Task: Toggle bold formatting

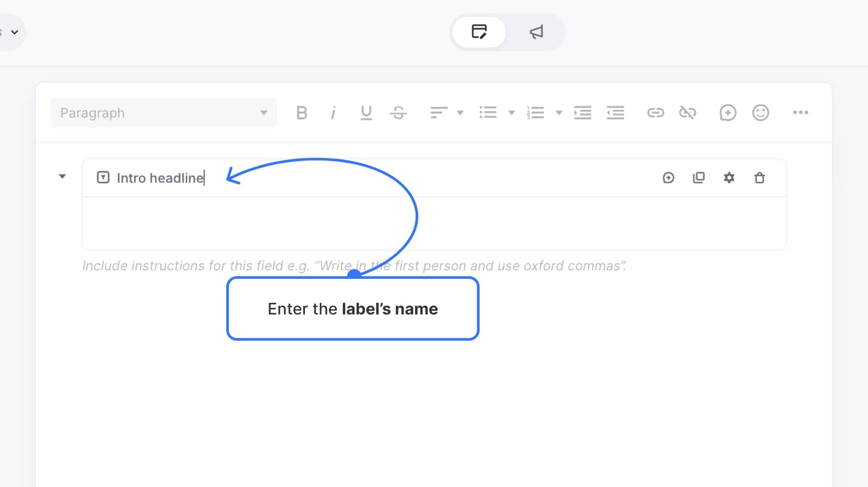Action: (301, 113)
